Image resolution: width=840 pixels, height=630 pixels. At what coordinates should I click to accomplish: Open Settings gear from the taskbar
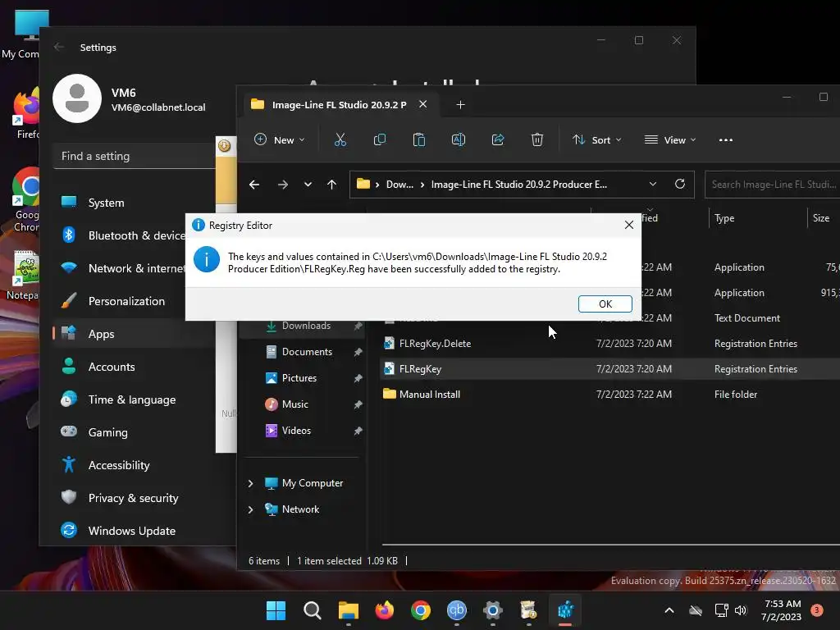(x=493, y=610)
